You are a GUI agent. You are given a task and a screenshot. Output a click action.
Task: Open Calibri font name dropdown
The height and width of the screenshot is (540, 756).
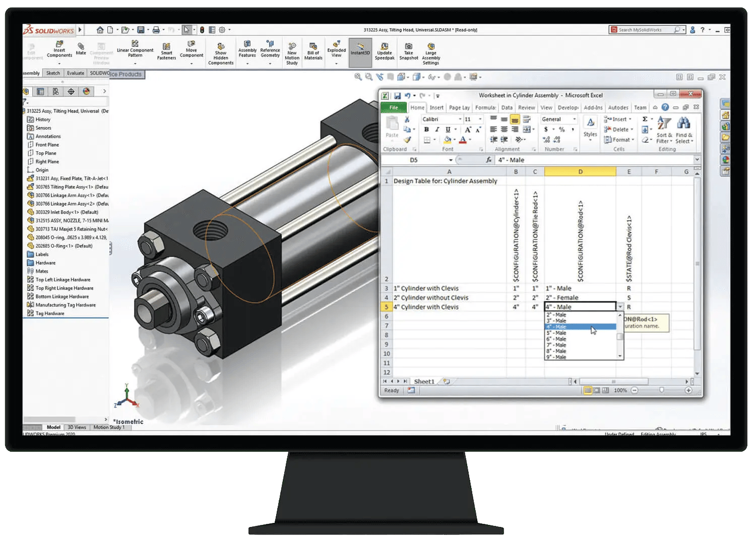[x=460, y=119]
